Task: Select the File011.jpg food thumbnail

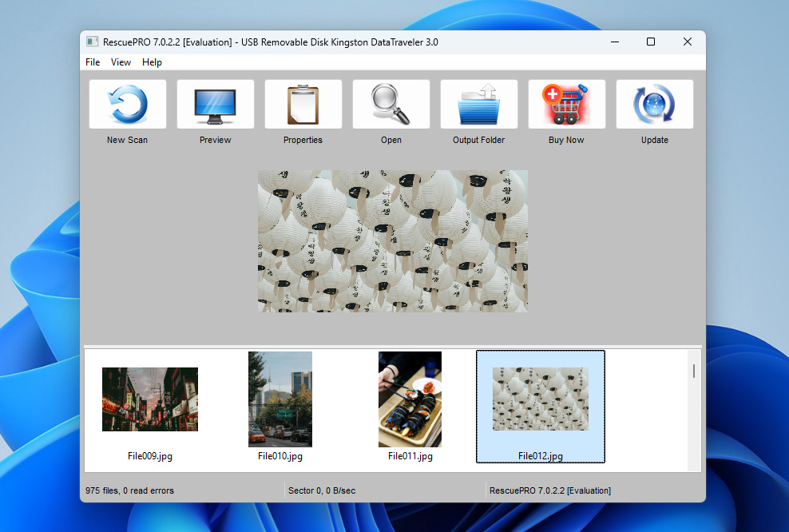Action: 410,399
